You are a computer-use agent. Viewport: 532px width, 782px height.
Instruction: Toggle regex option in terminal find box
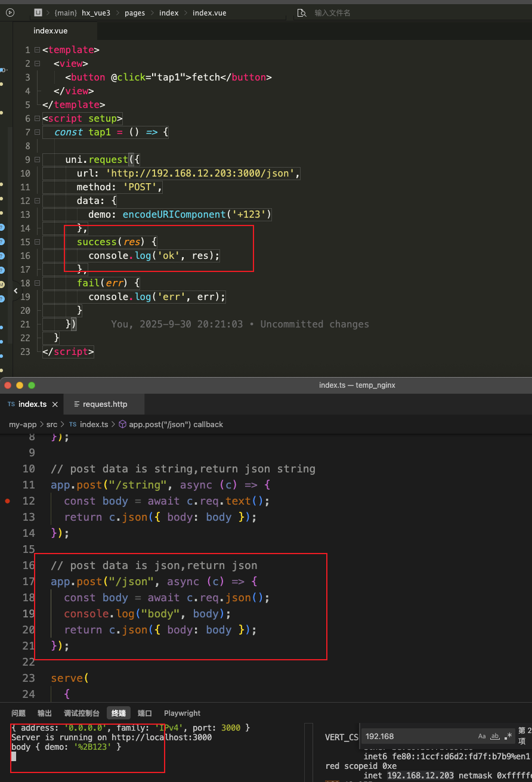tap(508, 736)
